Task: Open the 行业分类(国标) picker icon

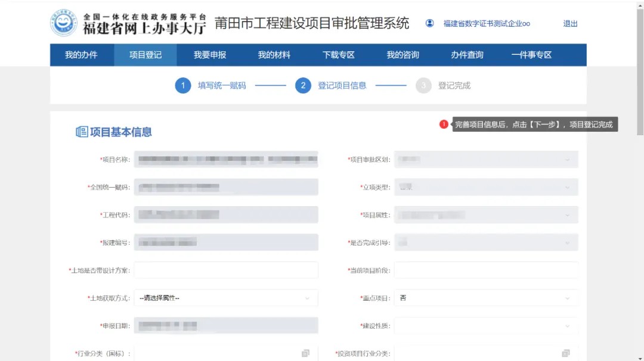Action: 305,353
